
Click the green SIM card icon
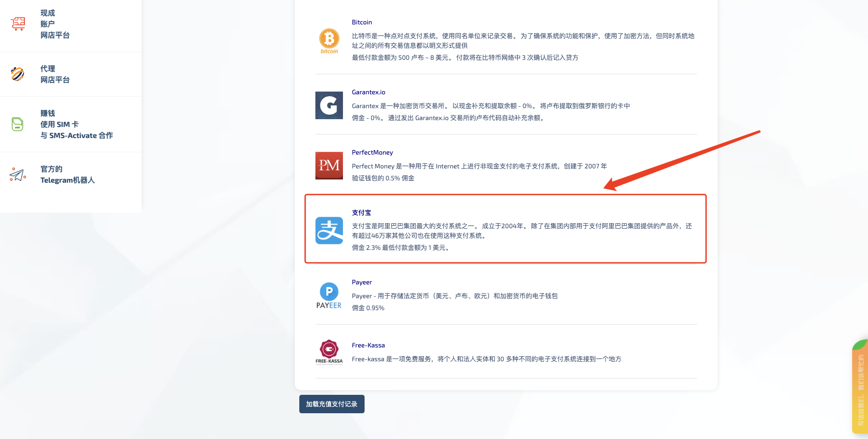pyautogui.click(x=18, y=124)
